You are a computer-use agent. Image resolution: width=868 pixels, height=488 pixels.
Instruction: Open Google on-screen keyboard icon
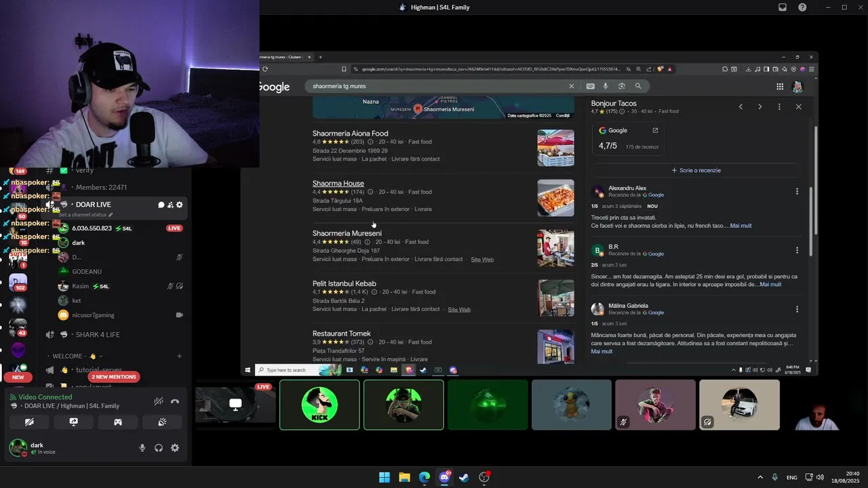(590, 86)
